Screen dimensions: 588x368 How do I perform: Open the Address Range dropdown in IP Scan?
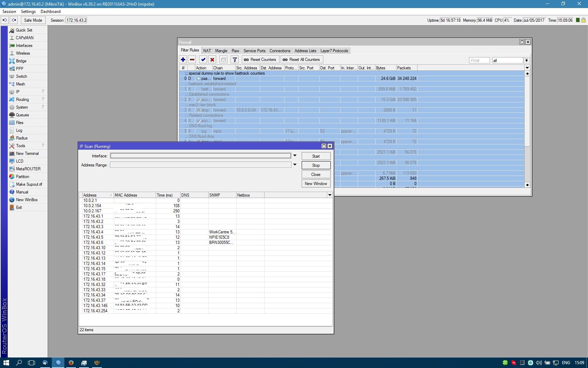(x=295, y=165)
